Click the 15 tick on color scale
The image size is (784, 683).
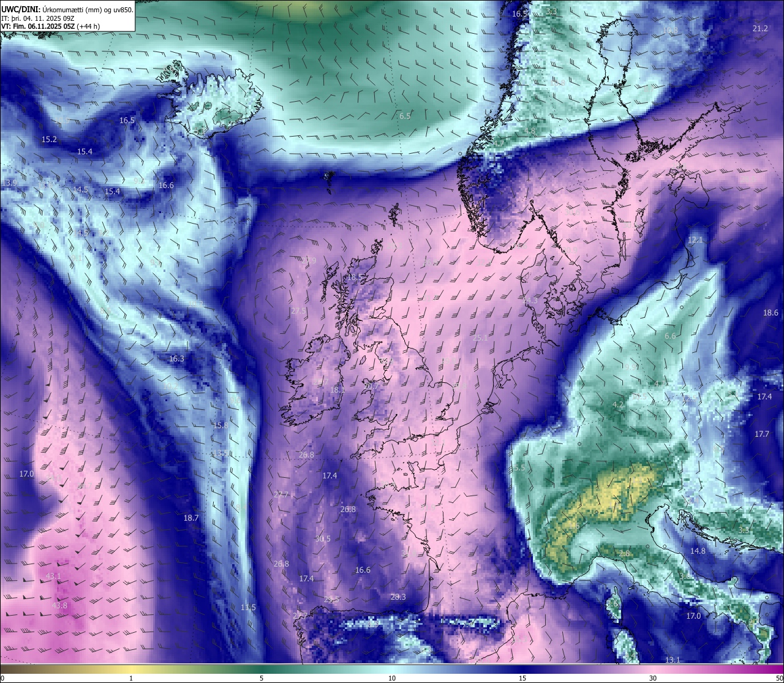click(522, 678)
